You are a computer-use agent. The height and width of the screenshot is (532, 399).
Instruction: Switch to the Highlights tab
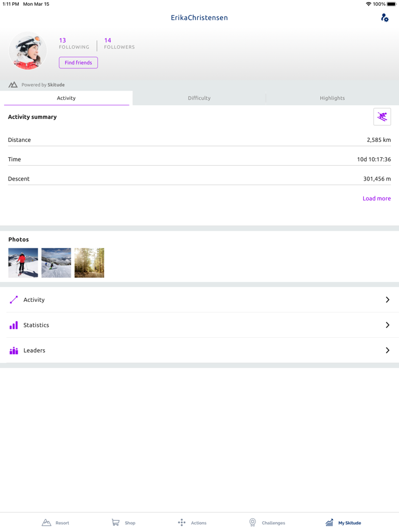pos(332,98)
